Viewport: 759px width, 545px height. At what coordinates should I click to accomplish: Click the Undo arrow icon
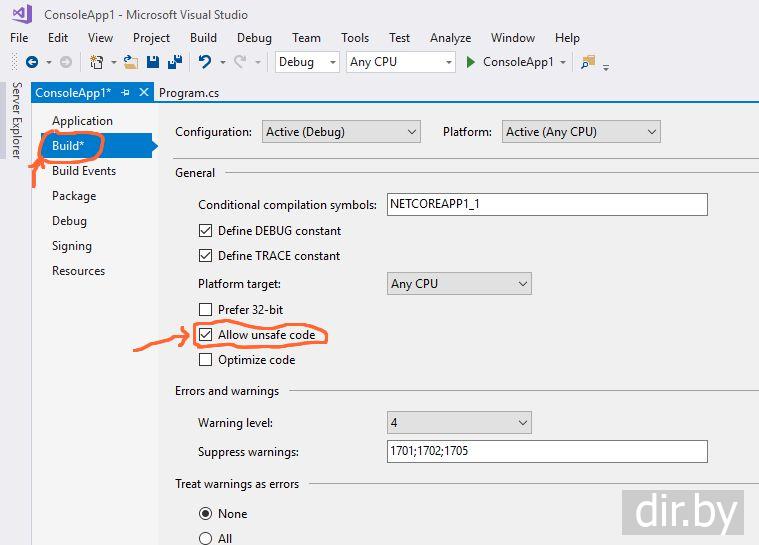point(204,62)
